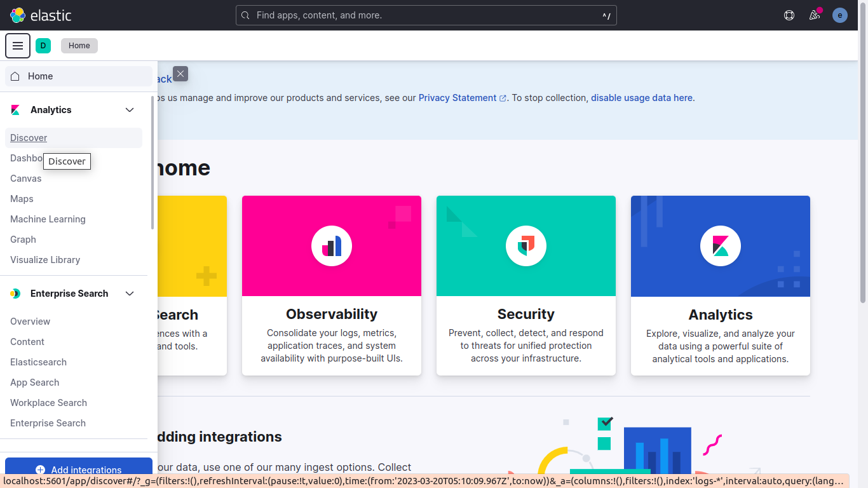
Task: Open Graph in the sidebar
Action: (x=23, y=240)
